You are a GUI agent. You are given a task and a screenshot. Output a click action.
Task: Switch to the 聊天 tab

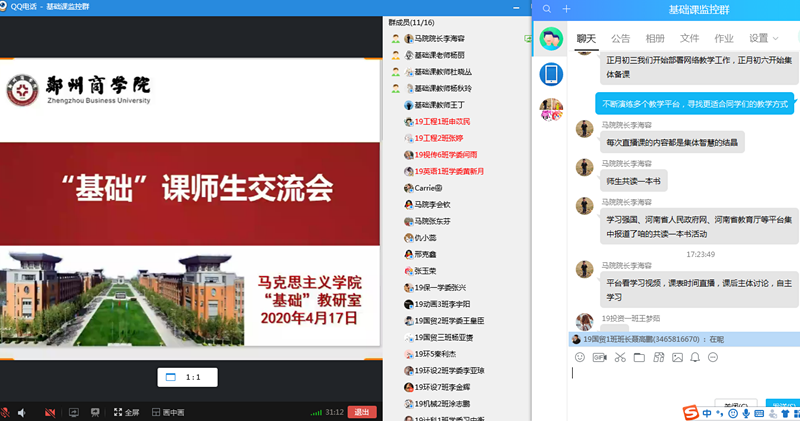[x=586, y=38]
